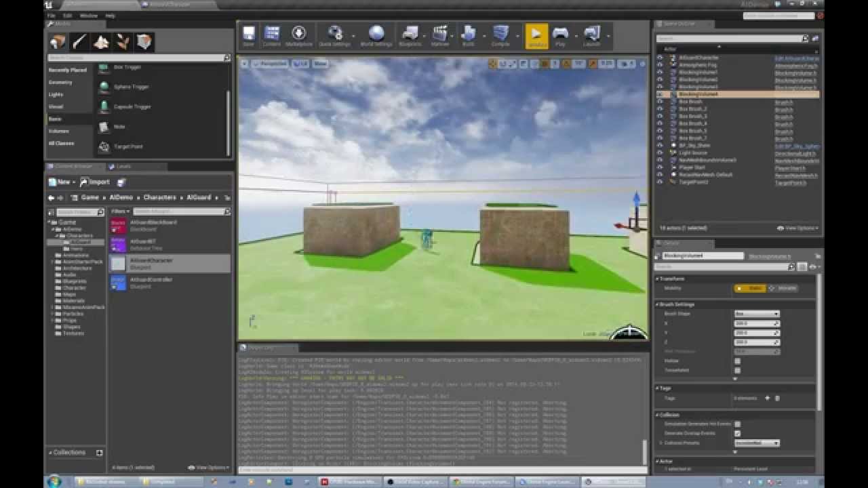868x488 pixels.
Task: Open the Help menu
Action: [110, 15]
